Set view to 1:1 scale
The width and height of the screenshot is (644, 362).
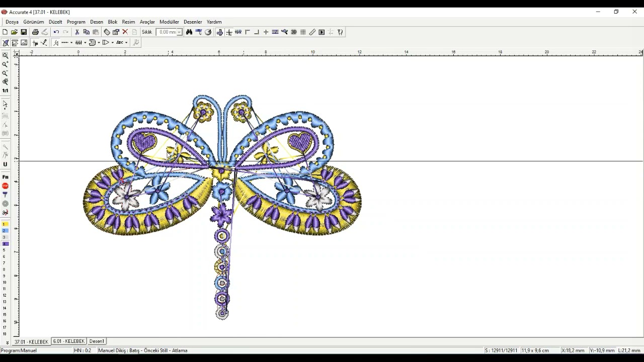(x=6, y=90)
